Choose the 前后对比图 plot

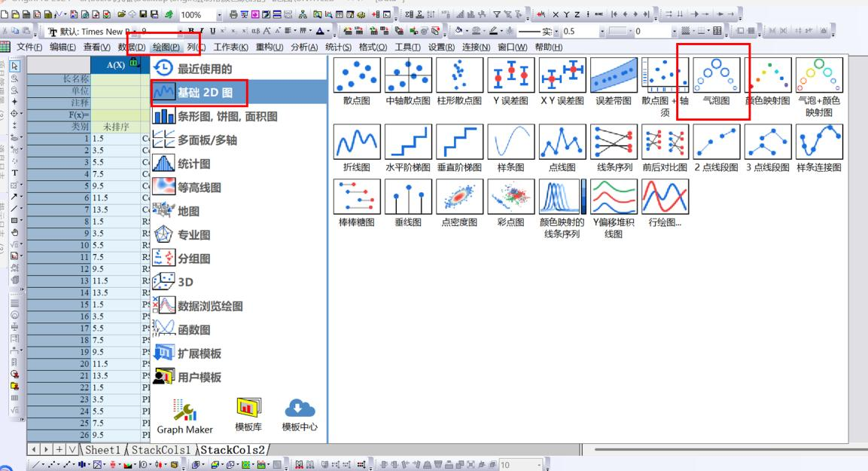[x=665, y=142]
